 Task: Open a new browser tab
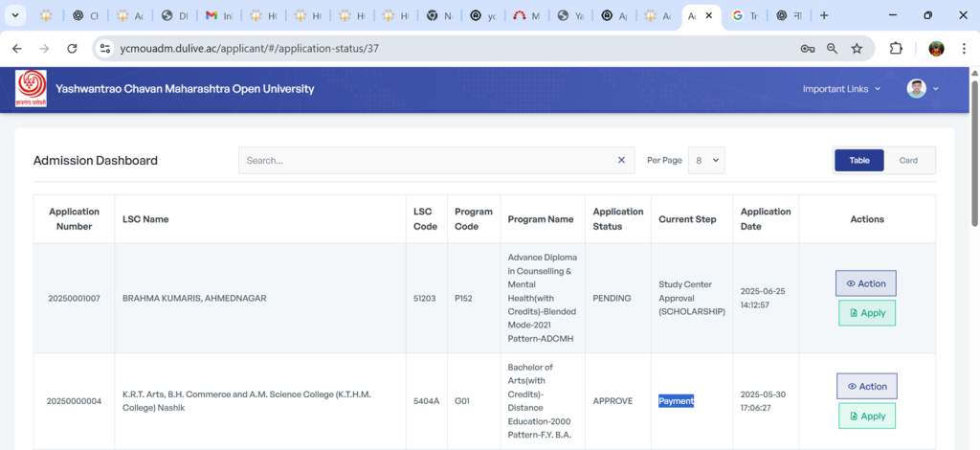(x=824, y=15)
